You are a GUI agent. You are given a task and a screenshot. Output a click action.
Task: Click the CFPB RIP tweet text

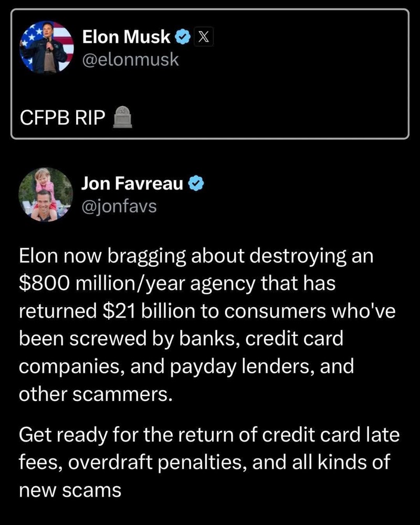[62, 118]
